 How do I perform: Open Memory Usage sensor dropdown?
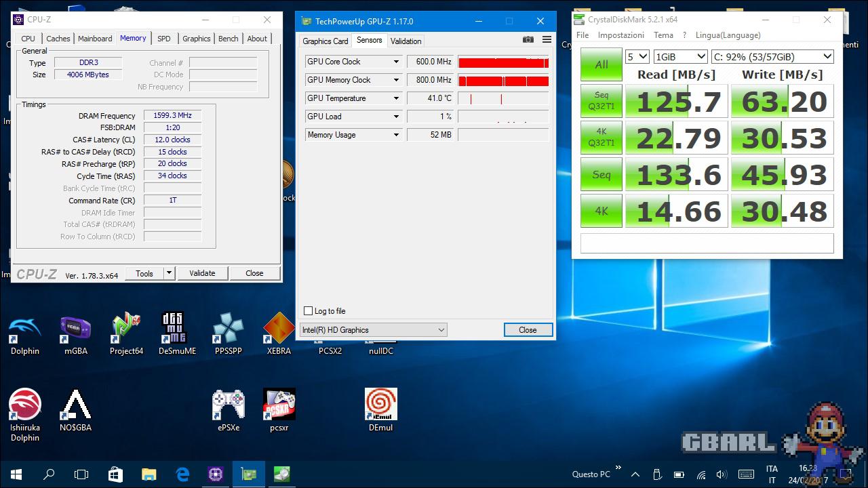click(x=396, y=135)
